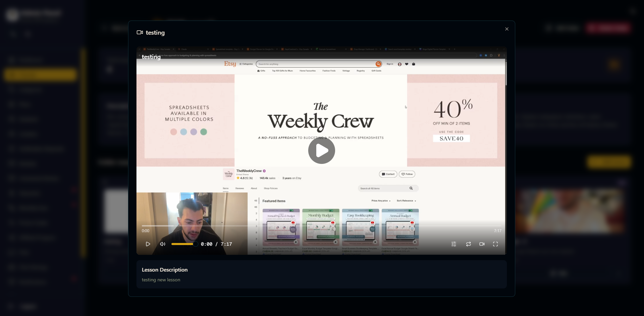Viewport: 644px width, 316px height.
Task: Click the camera icon in the player controls
Action: (482, 244)
